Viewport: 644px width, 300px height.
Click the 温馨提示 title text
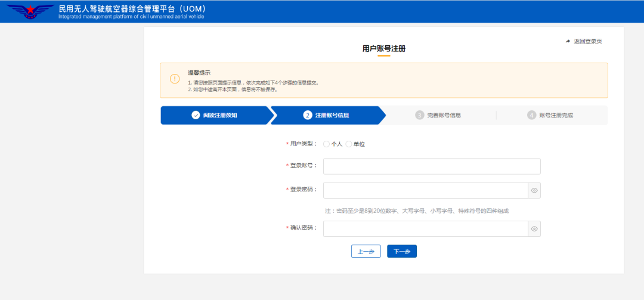click(199, 72)
